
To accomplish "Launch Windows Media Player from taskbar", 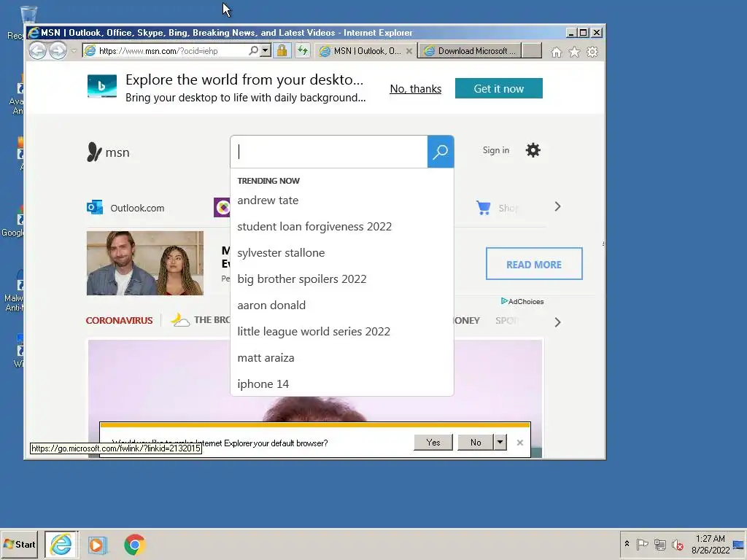I will [98, 545].
